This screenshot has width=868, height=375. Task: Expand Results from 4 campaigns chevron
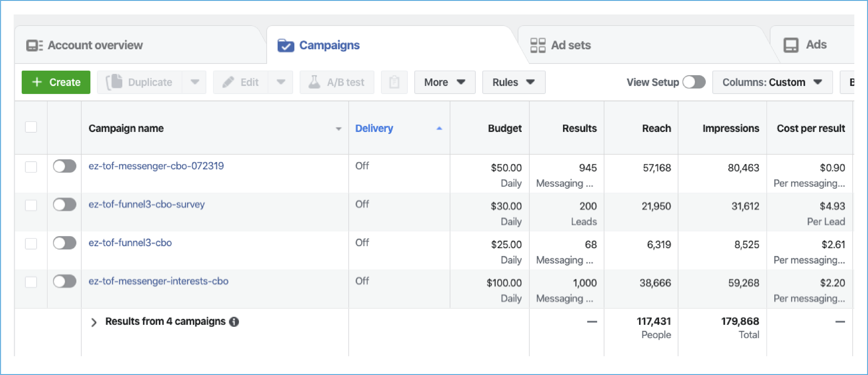94,322
